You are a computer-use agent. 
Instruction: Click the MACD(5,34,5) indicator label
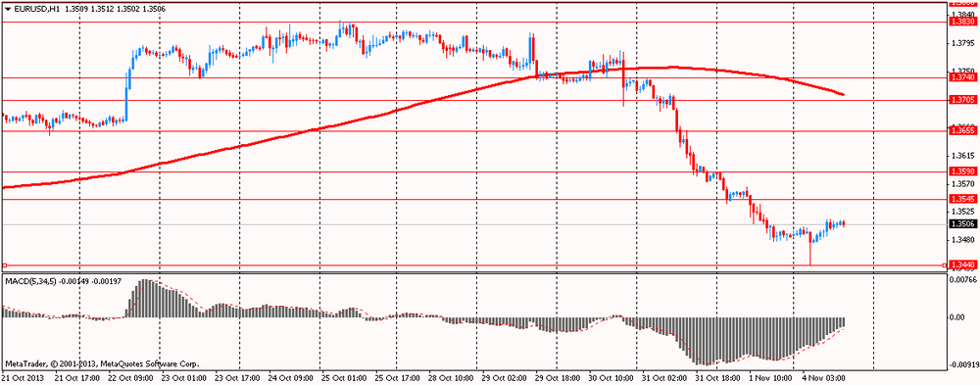pos(29,282)
